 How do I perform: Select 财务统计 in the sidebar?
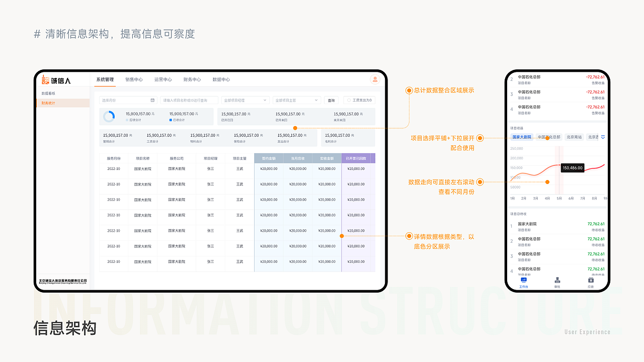(x=63, y=103)
